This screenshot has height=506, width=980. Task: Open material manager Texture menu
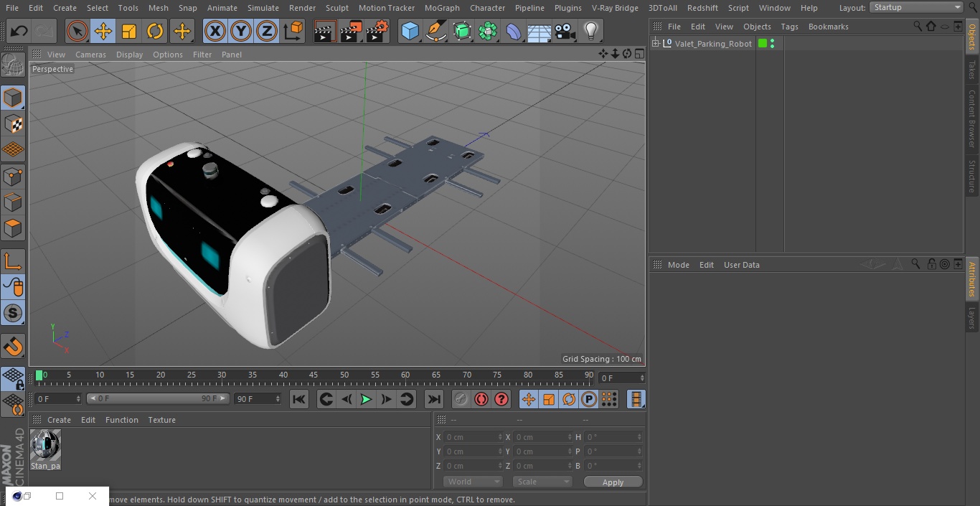pos(162,420)
